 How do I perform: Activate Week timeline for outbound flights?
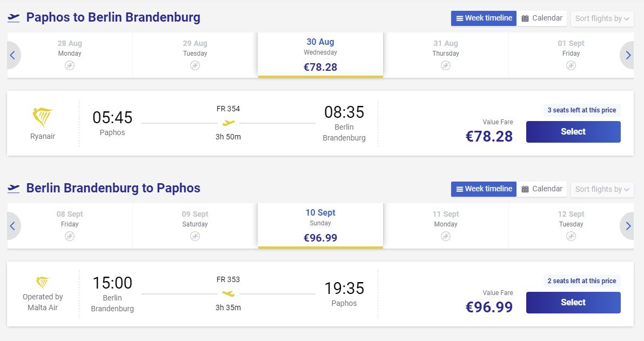(484, 18)
